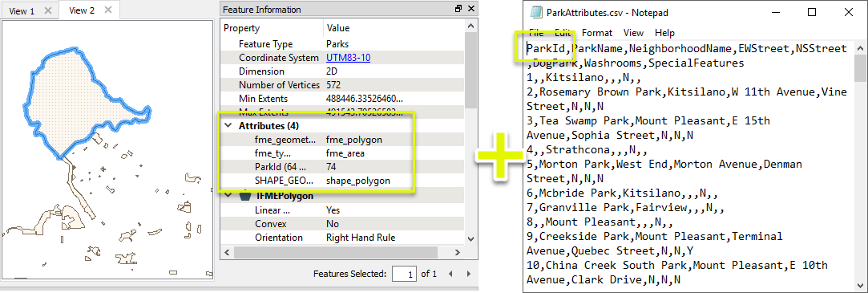The height and width of the screenshot is (293, 868).
Task: Click the Features Selected number field
Action: coord(405,274)
